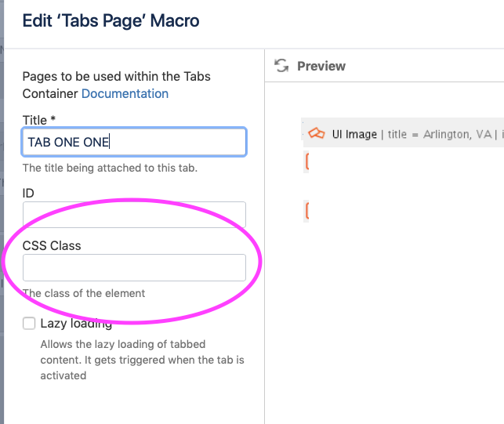This screenshot has height=424, width=504.
Task: Click into the ID input field
Action: [134, 215]
